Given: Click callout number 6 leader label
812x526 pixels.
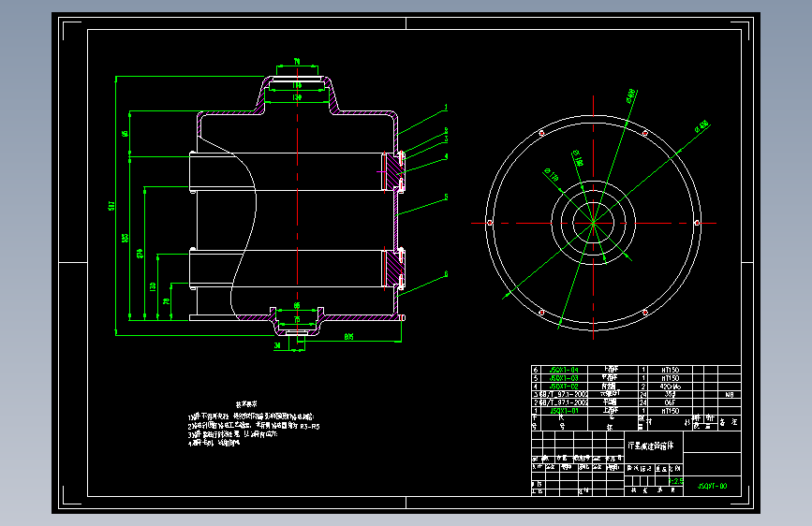Looking at the screenshot, I should point(446,274).
